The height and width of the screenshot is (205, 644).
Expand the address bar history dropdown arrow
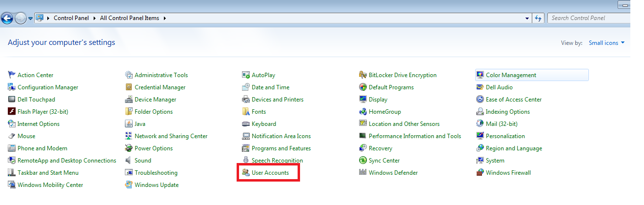[527, 18]
